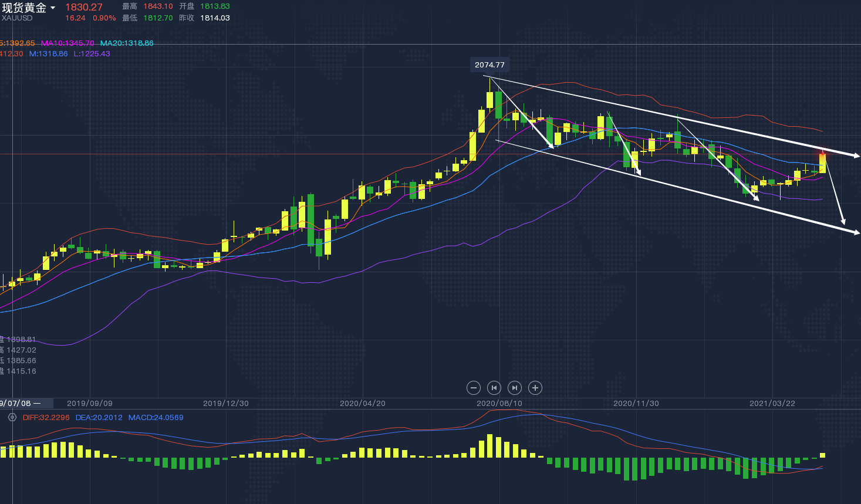Select the MA20 moving average label
The width and height of the screenshot is (861, 504).
(126, 43)
